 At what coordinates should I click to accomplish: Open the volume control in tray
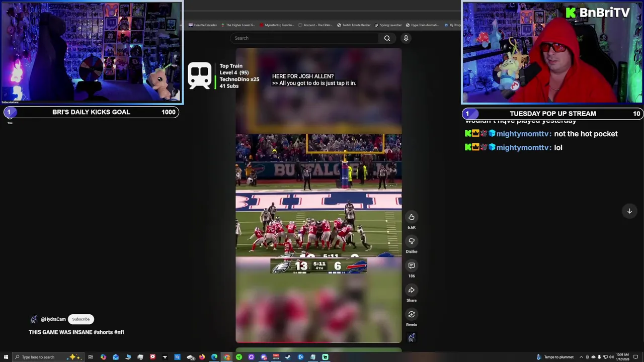(611, 357)
